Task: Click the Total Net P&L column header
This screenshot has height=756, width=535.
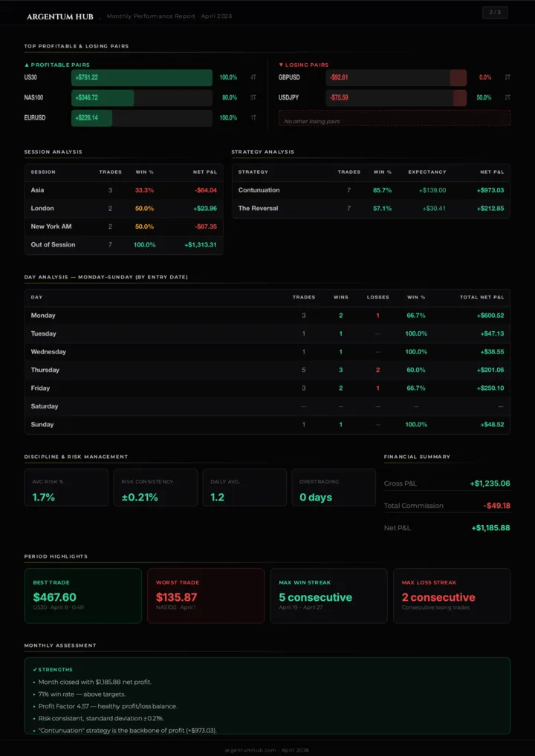Action: pyautogui.click(x=482, y=298)
